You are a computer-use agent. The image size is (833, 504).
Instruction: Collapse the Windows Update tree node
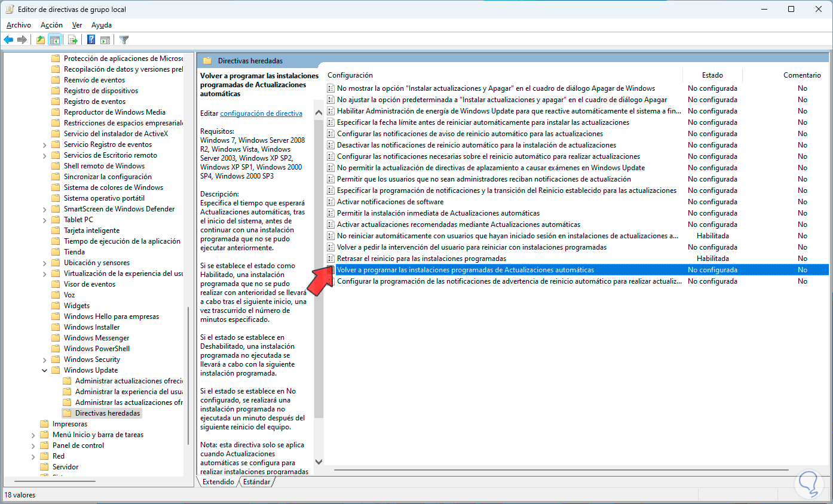coord(45,370)
